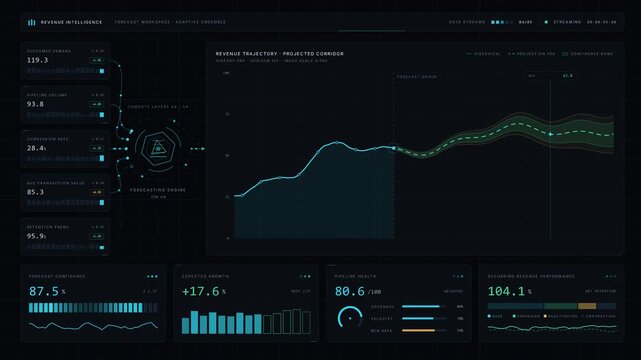Toggle the Historical legend entry
The height and width of the screenshot is (360, 641).
click(483, 54)
